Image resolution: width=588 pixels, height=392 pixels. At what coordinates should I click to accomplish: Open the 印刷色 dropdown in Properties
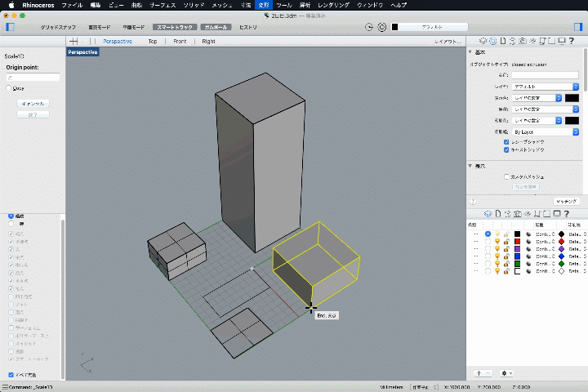(537, 120)
